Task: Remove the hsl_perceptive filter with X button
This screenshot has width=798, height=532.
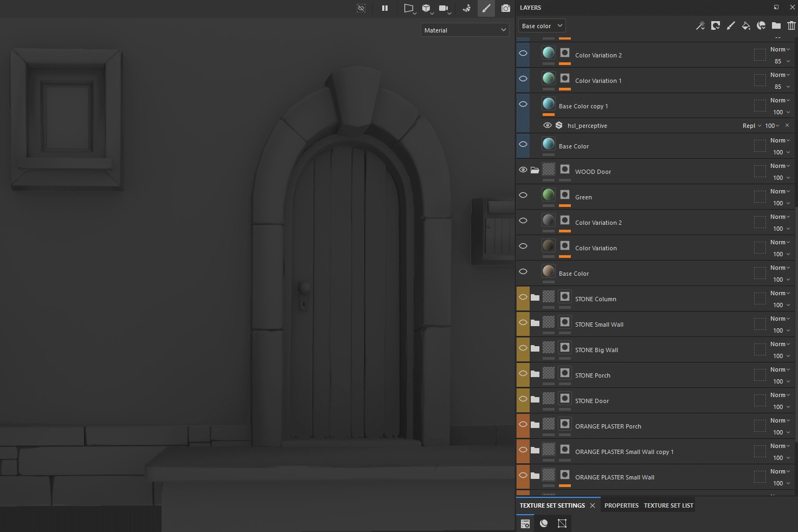Action: pyautogui.click(x=787, y=126)
